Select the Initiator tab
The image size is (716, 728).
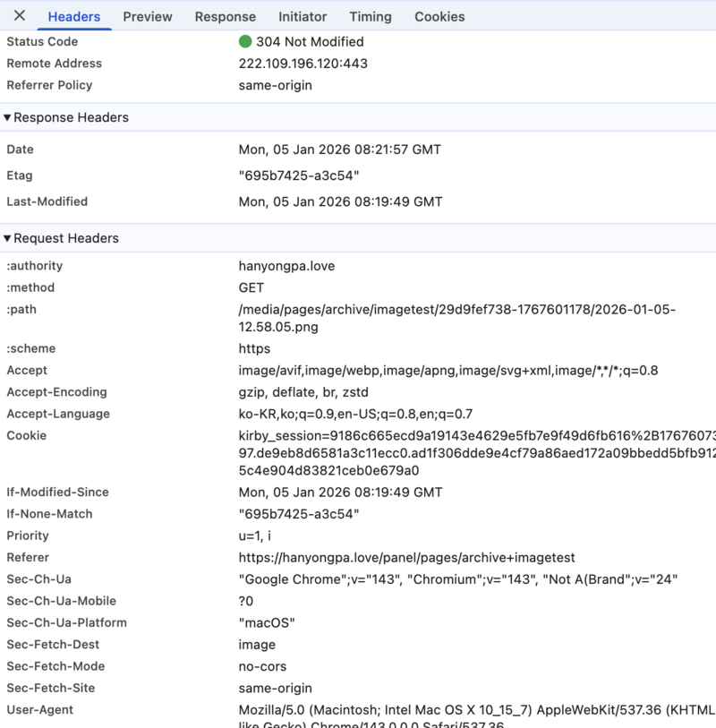pyautogui.click(x=303, y=16)
